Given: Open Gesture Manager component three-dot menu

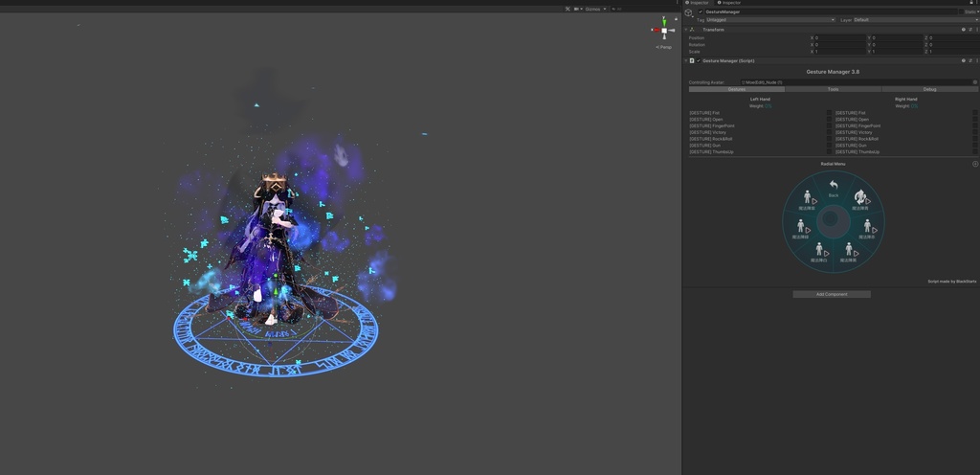Looking at the screenshot, I should [x=977, y=60].
